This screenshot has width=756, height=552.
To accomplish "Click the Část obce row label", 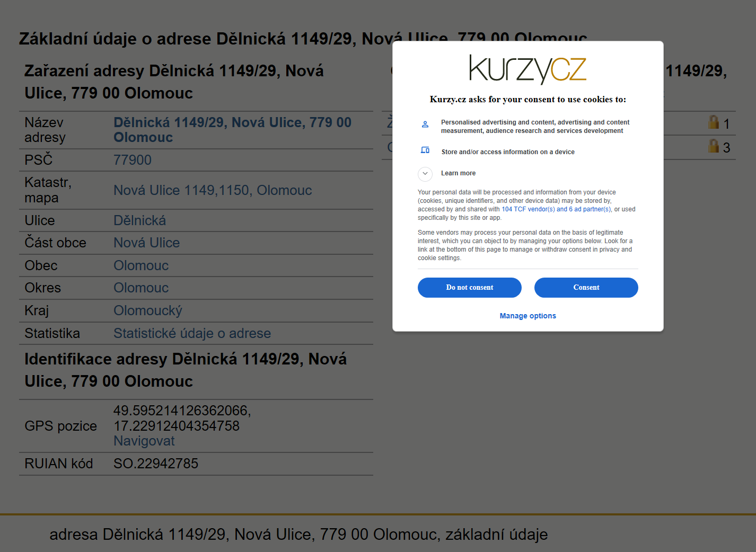I will [x=55, y=243].
